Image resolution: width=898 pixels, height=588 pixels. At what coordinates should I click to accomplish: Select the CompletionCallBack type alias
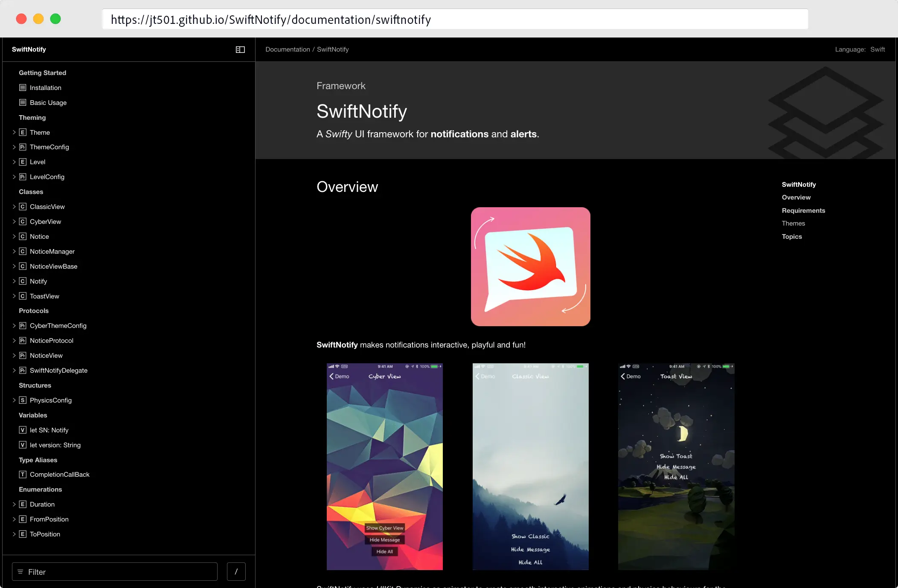(60, 474)
